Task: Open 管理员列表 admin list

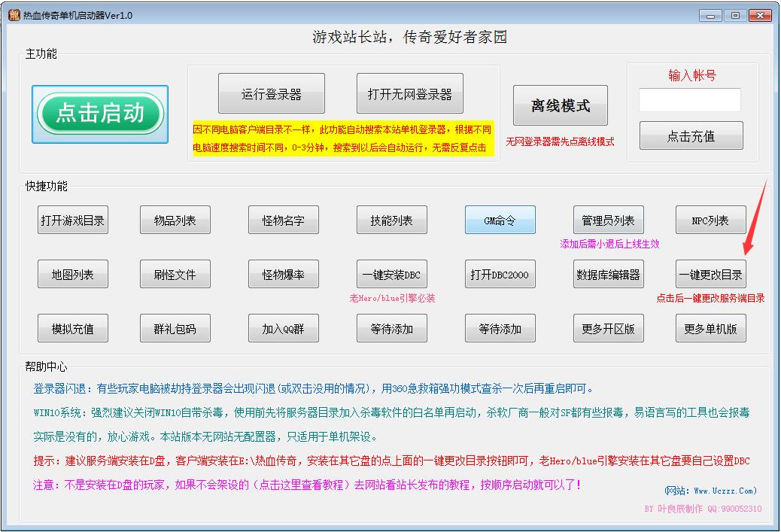Action: (x=608, y=220)
